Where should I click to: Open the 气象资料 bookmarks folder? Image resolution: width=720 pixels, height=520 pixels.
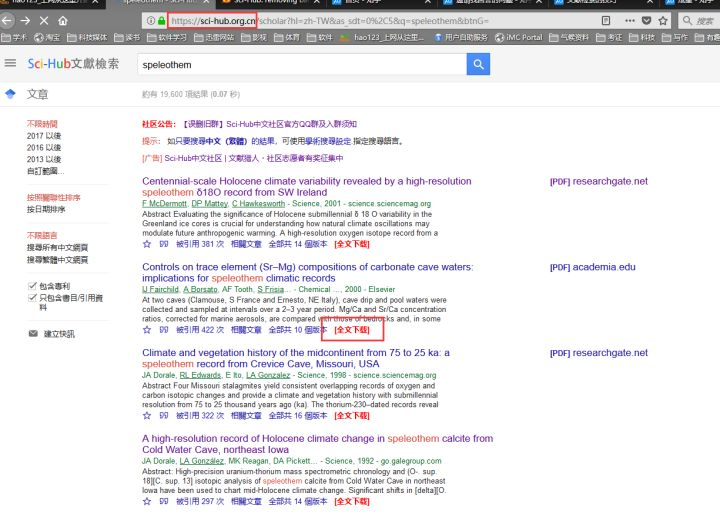(569, 37)
